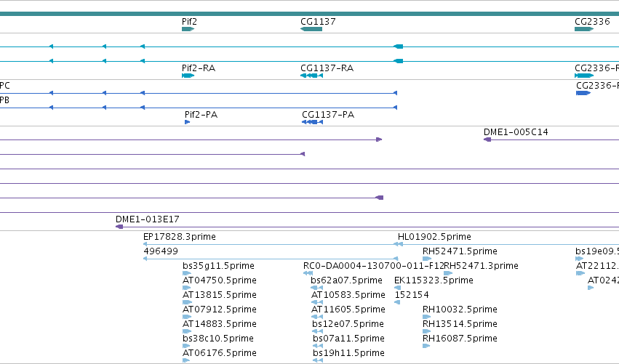
Task: Click the bs07a11.5prime label
Action: coord(348,339)
